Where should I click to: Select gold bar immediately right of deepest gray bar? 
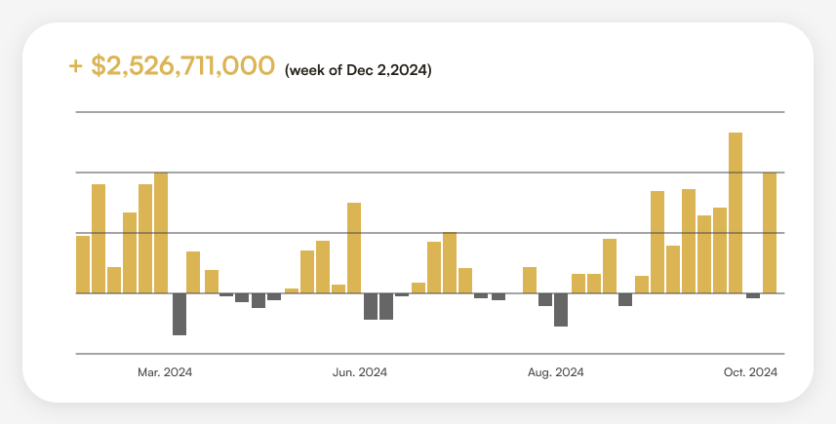pyautogui.click(x=193, y=272)
